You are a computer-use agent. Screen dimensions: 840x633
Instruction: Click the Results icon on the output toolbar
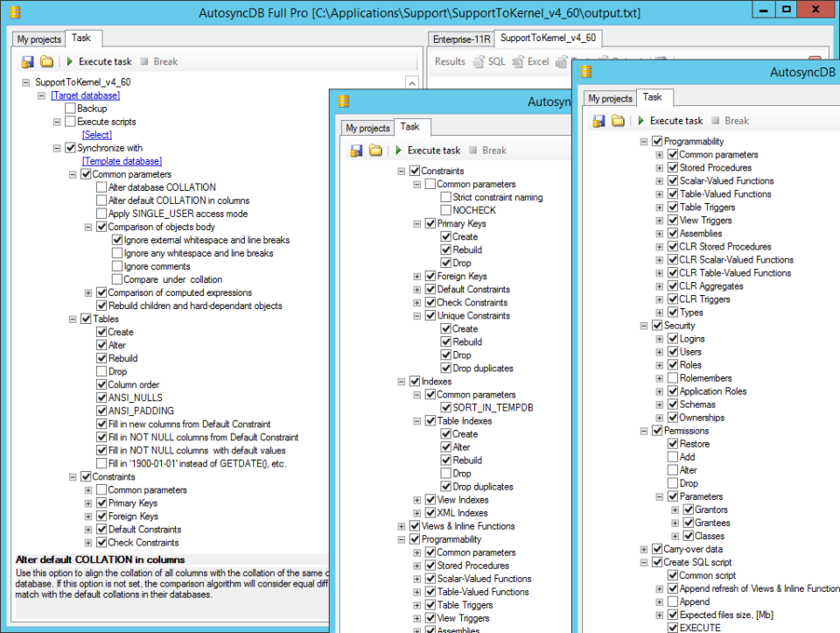click(x=451, y=62)
